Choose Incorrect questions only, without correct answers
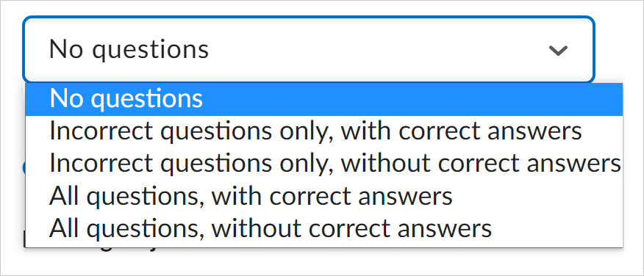644x276 pixels. [324, 164]
